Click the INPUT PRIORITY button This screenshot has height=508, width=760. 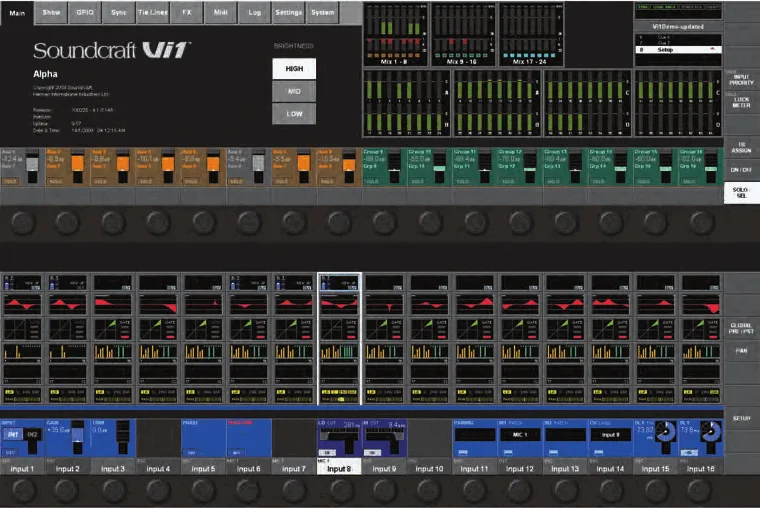742,79
